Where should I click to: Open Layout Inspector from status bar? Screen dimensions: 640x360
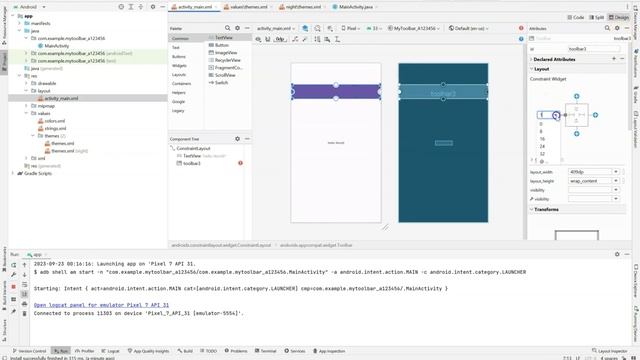(610, 351)
